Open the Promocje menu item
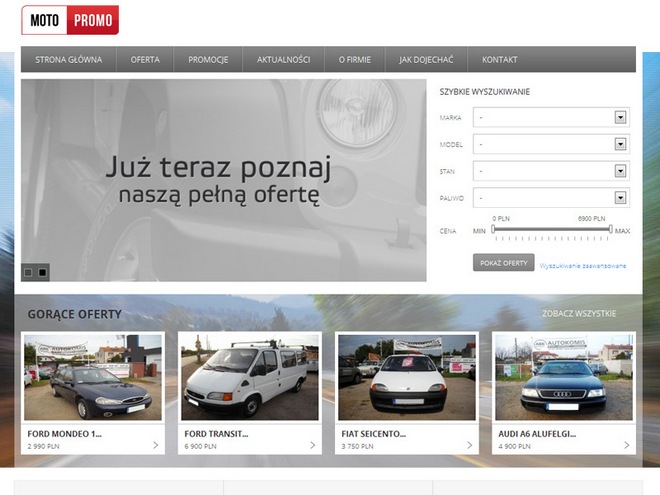 click(x=208, y=60)
